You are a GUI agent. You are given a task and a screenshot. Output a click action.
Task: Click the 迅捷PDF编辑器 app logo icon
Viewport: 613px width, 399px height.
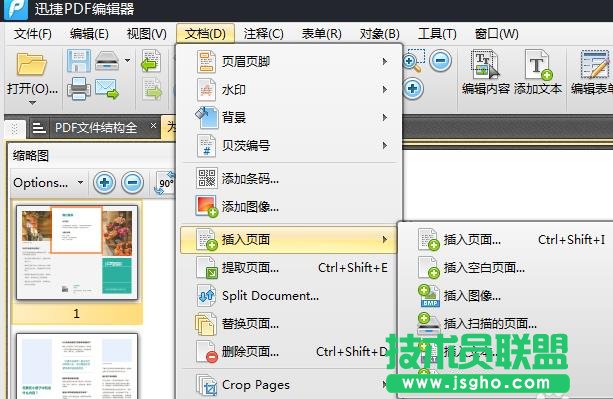[x=15, y=9]
